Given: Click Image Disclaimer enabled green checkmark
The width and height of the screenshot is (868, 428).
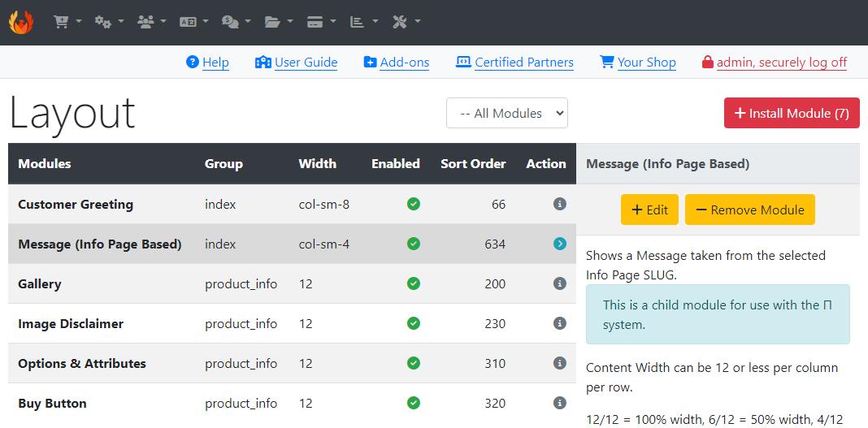Looking at the screenshot, I should click(414, 323).
